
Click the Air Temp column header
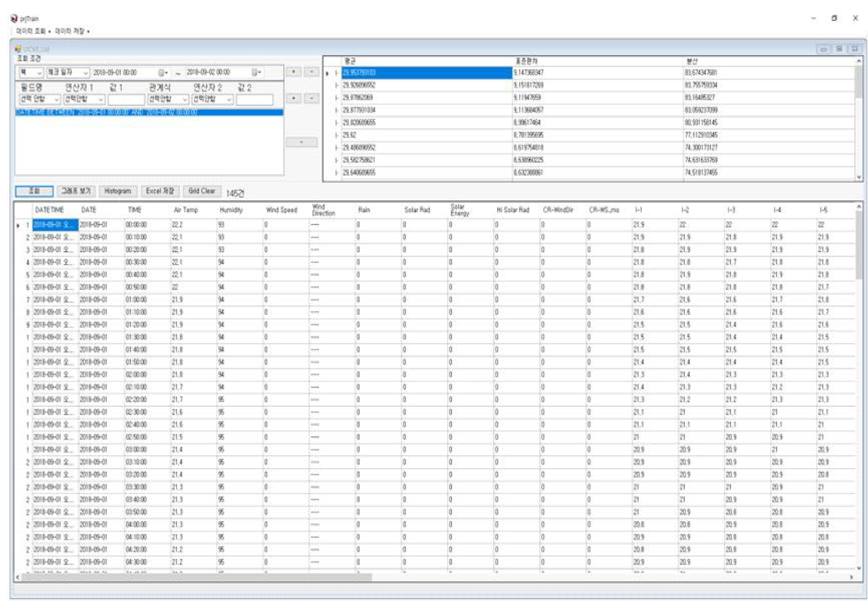point(193,210)
